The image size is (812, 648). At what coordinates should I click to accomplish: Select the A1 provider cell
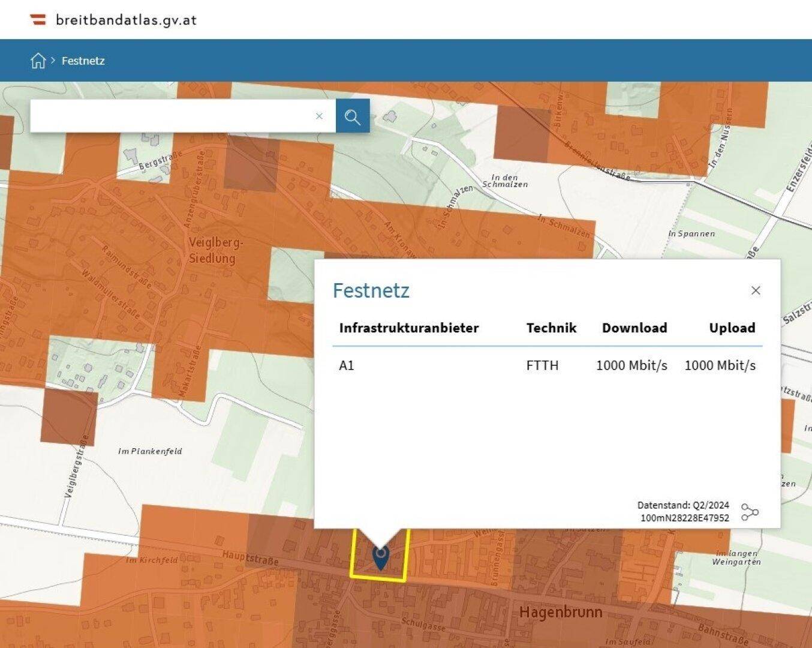coord(347,365)
